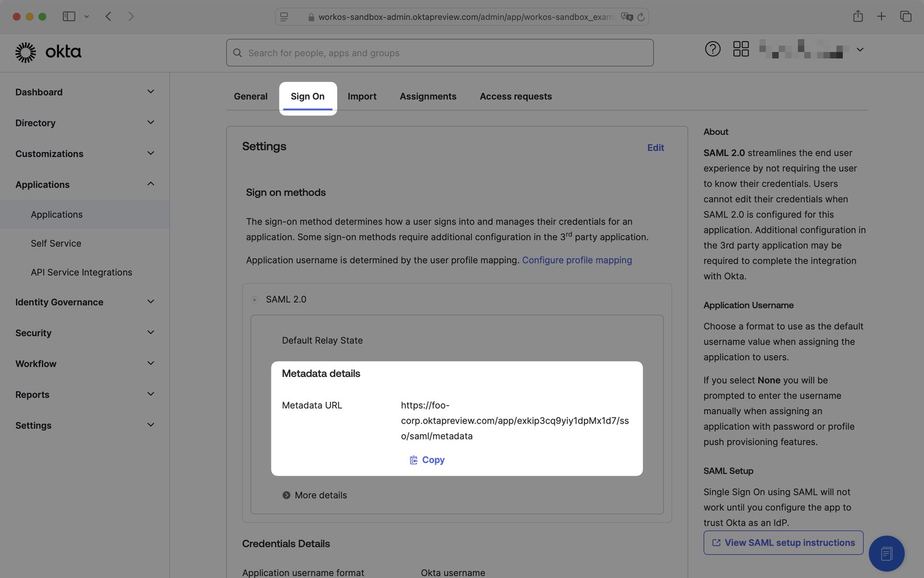Open a new tab with plus icon
Image resolution: width=924 pixels, height=578 pixels.
[x=881, y=16]
